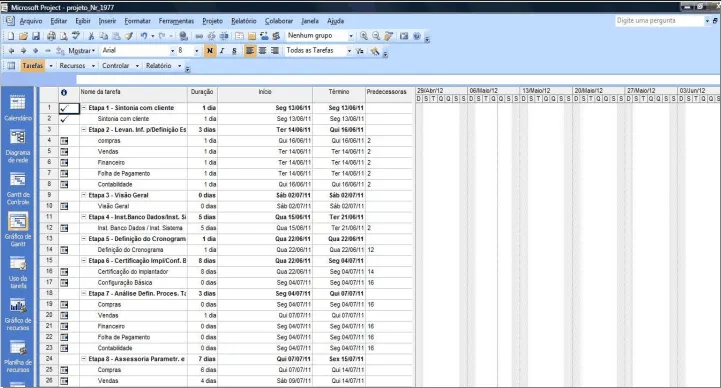Click the Recursos guide button
721x388 pixels.
tap(72, 66)
